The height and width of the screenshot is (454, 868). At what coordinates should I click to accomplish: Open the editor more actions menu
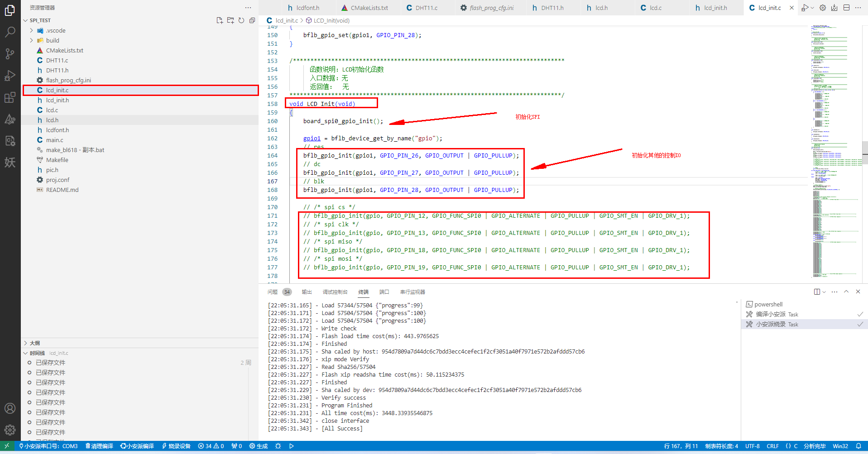[x=858, y=8]
